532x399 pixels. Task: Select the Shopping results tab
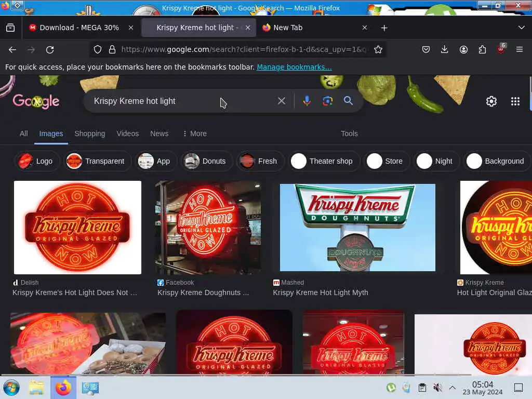point(89,134)
